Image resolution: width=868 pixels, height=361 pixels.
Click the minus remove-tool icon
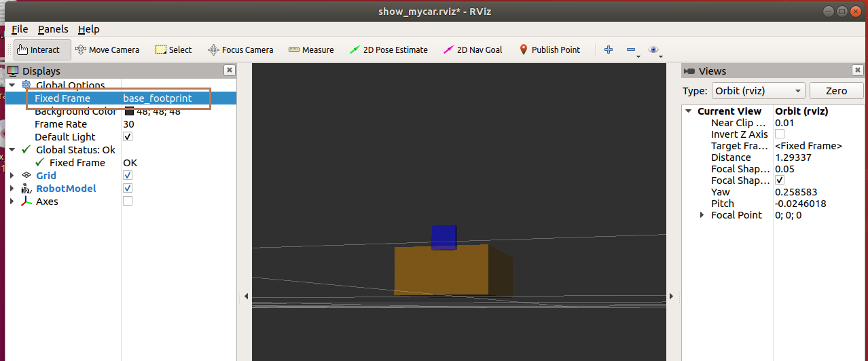[x=631, y=50]
